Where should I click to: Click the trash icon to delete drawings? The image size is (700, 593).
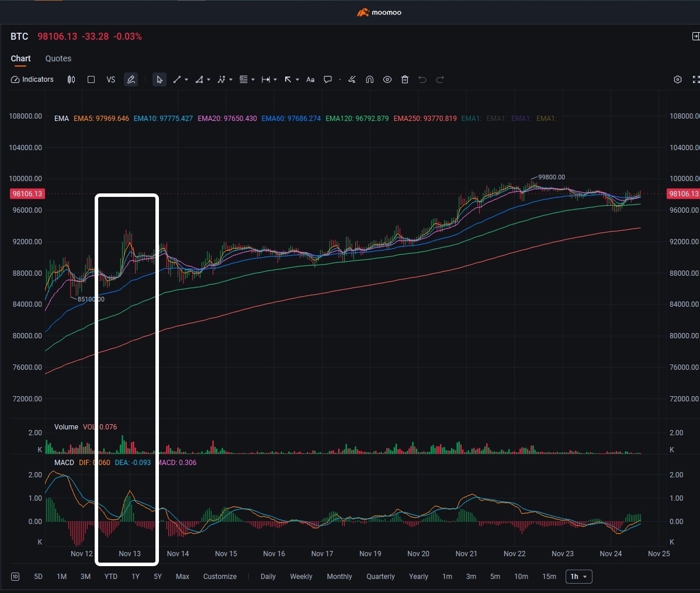[x=405, y=79]
